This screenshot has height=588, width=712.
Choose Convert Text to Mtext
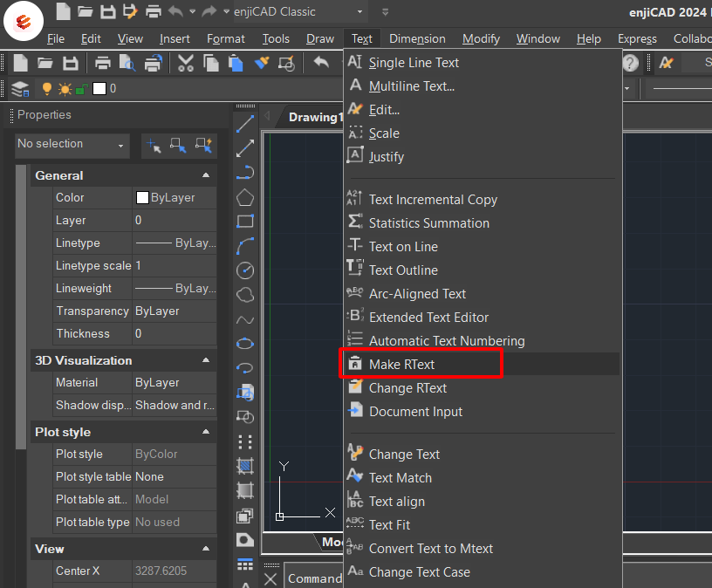(482, 549)
